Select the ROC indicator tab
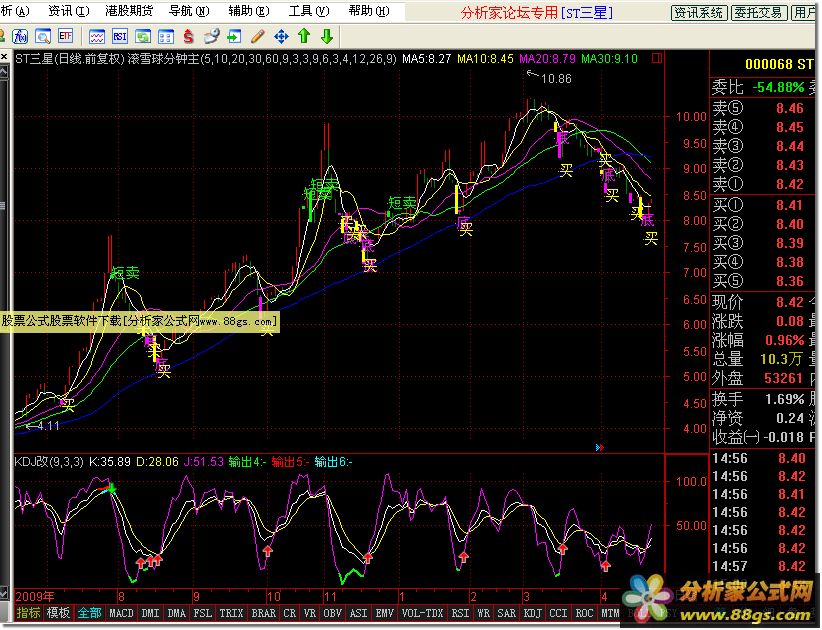Viewport: 822px width, 630px height. click(585, 613)
